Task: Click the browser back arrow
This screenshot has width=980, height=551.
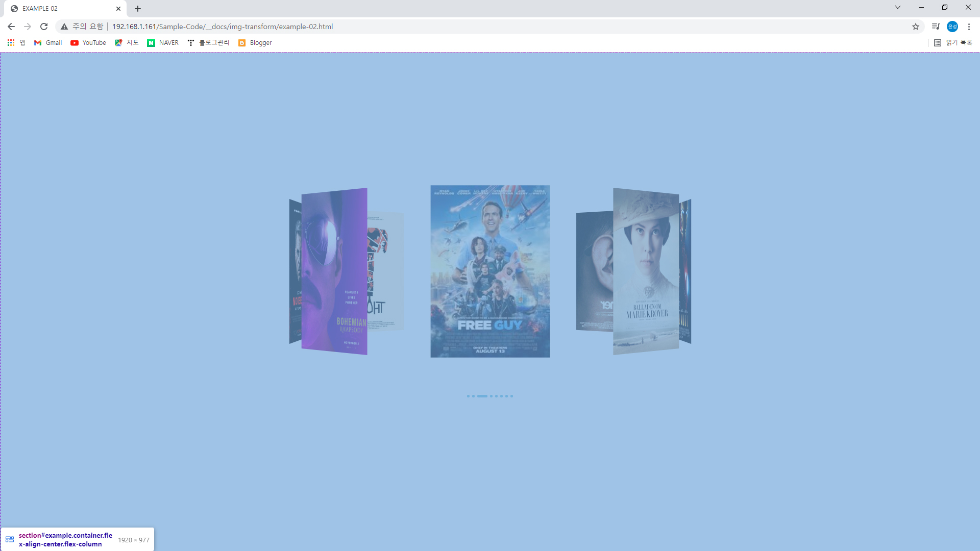Action: (x=11, y=27)
